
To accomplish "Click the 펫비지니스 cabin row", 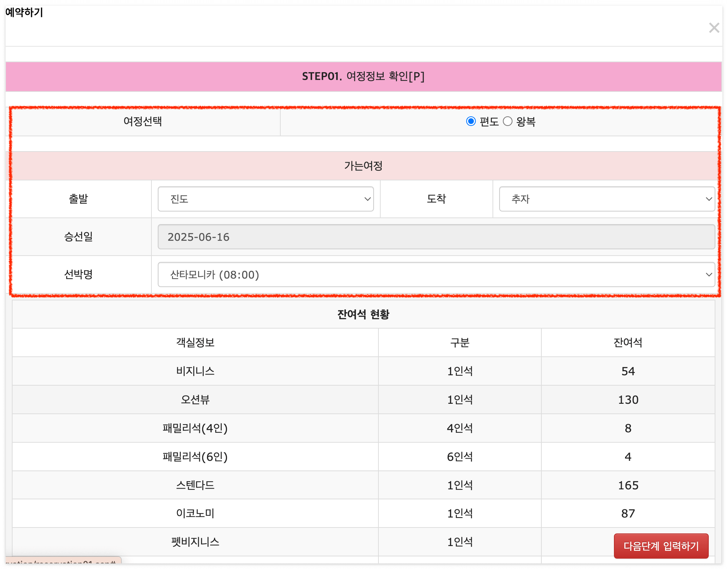I will click(195, 542).
